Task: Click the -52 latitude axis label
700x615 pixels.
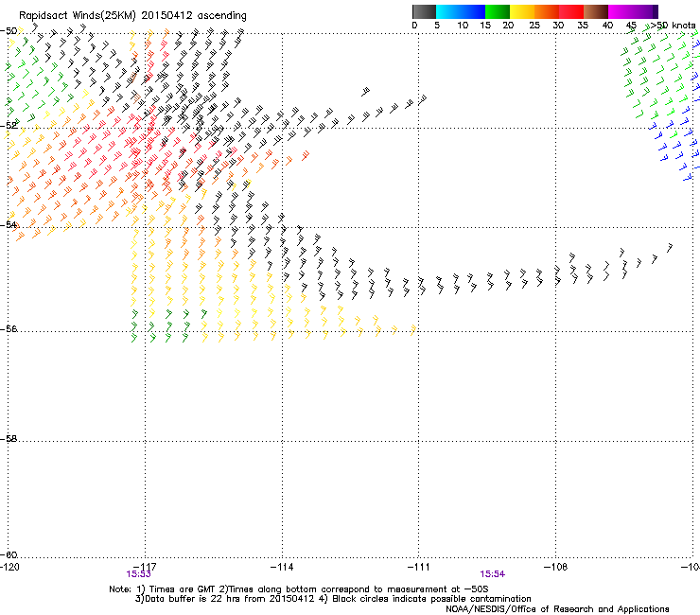Action: pyautogui.click(x=9, y=126)
